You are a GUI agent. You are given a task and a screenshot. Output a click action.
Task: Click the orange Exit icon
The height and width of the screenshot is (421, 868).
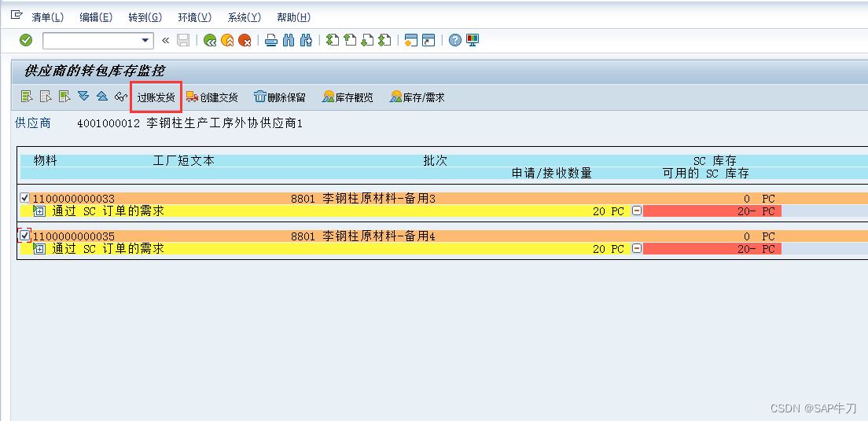click(x=227, y=40)
